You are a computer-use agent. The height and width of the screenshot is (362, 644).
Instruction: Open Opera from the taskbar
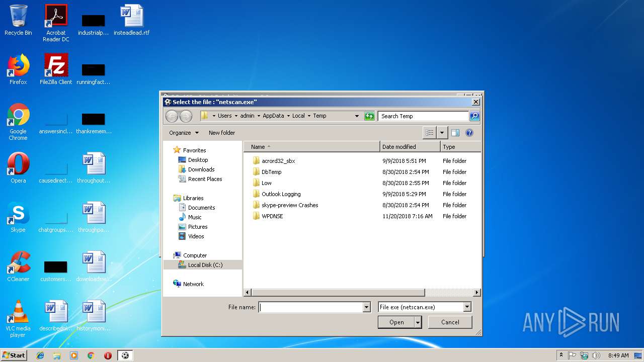[x=108, y=355]
